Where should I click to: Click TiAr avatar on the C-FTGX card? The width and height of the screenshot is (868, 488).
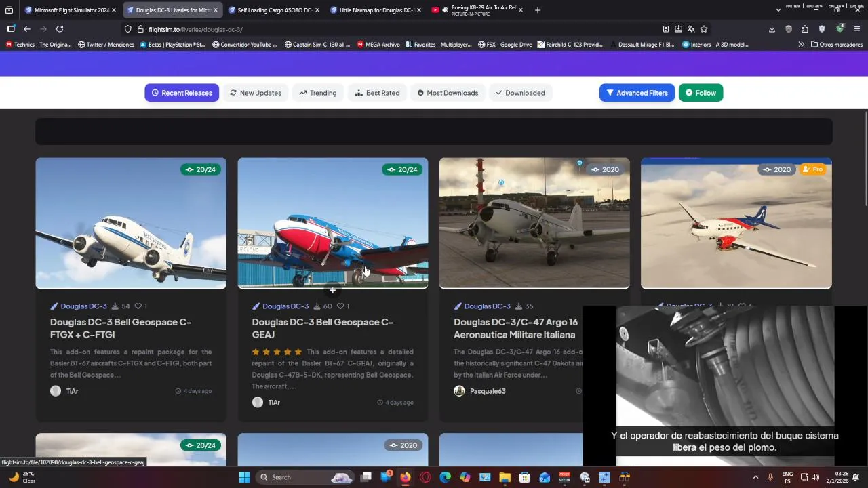56,391
